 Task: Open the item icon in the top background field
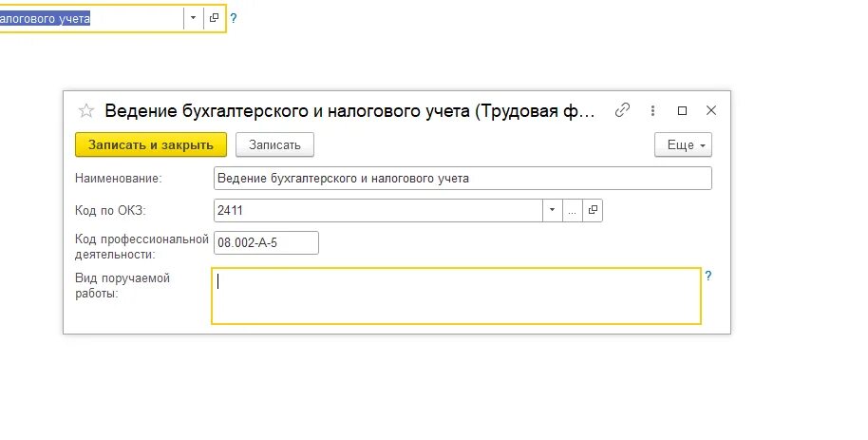tap(214, 18)
